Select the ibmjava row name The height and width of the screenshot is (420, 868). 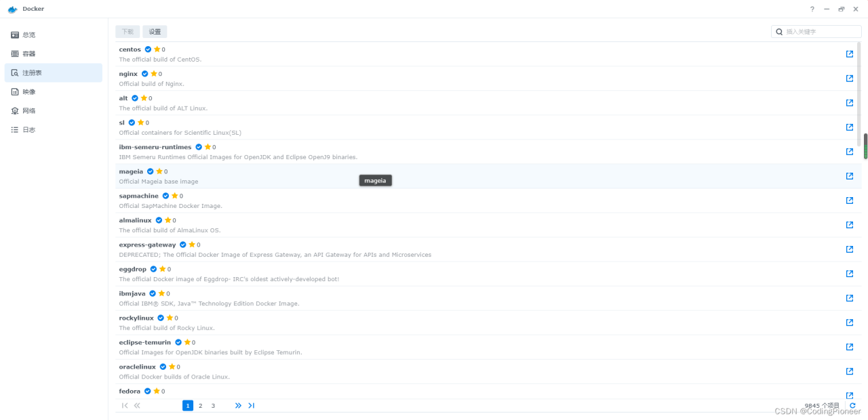tap(132, 293)
